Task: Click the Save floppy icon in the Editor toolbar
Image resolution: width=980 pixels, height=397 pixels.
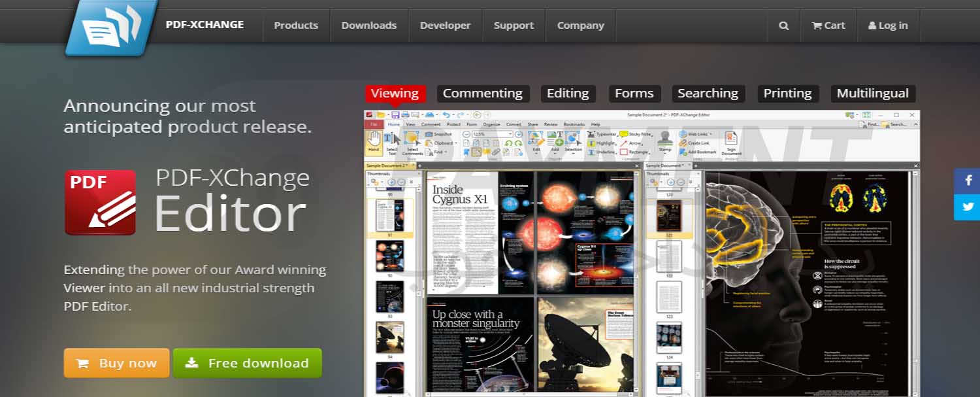Action: [395, 115]
